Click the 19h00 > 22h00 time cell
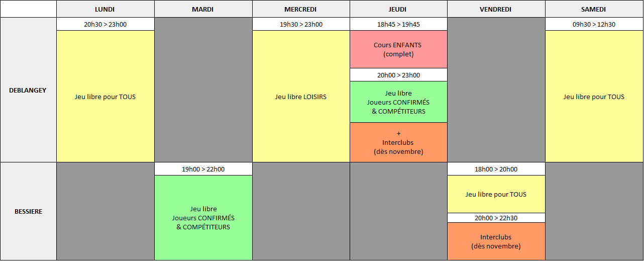Image resolution: width=644 pixels, height=261 pixels. point(203,169)
